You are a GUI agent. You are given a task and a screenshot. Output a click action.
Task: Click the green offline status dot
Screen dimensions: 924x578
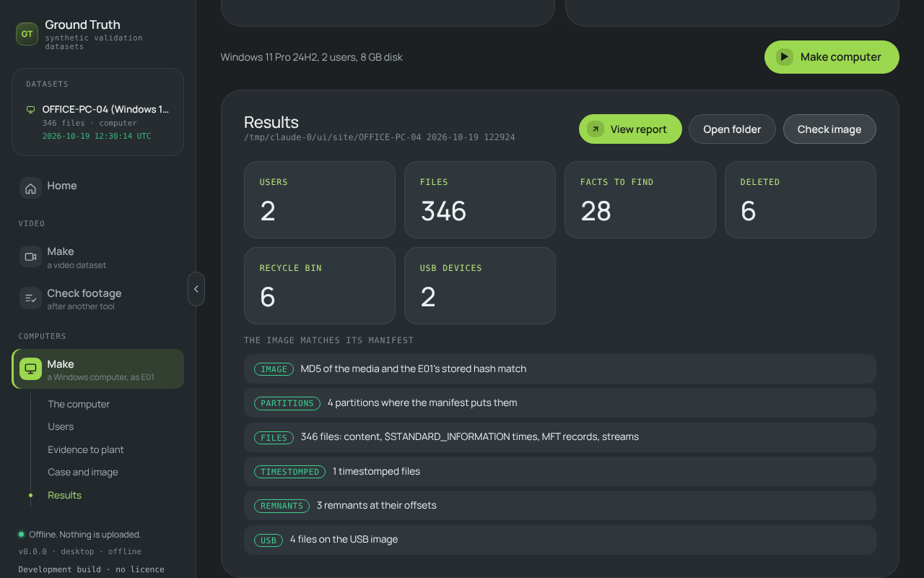click(22, 535)
